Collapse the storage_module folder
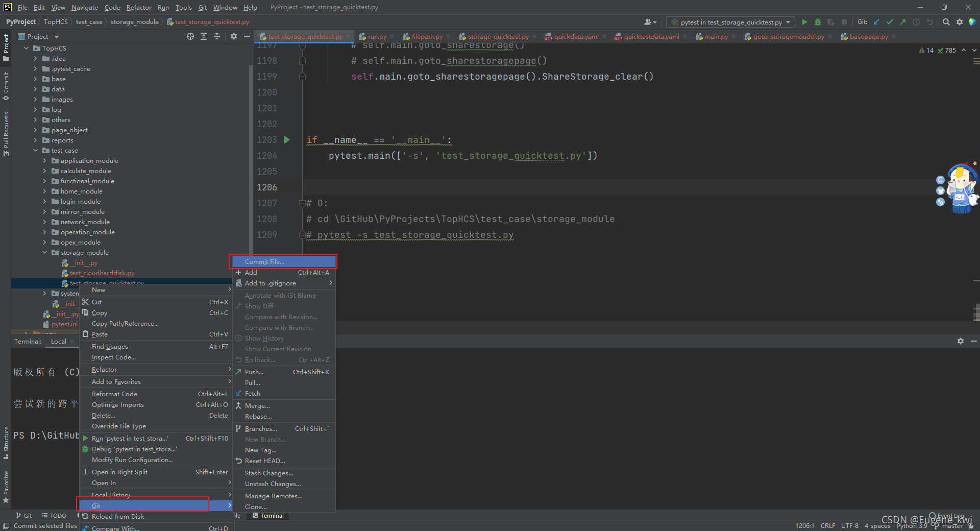This screenshot has height=531, width=980. [44, 253]
